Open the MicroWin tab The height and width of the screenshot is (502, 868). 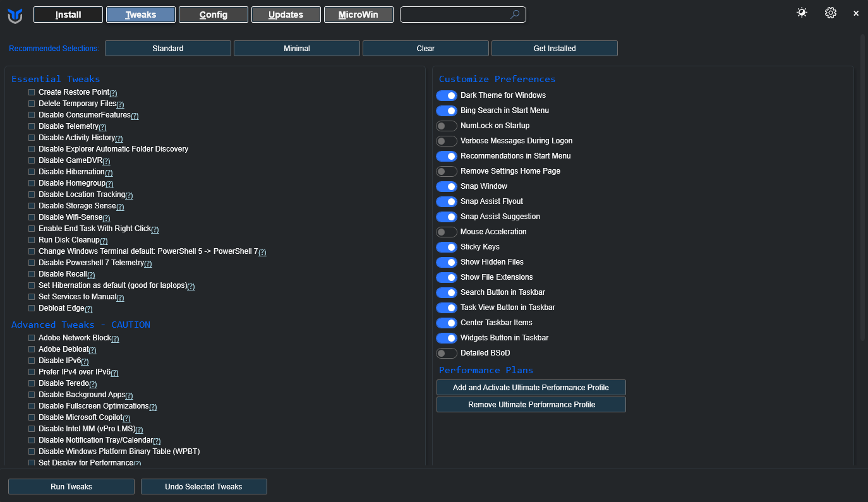[x=359, y=15]
